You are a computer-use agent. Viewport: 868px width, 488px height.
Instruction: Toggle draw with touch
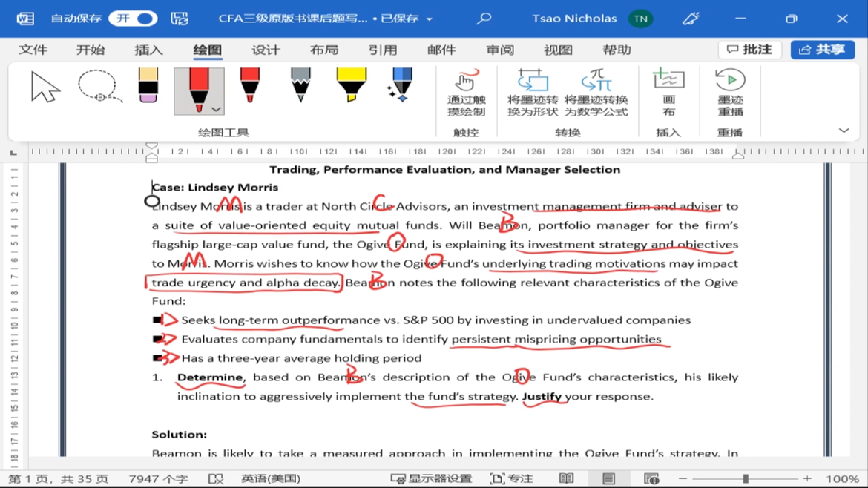coord(466,93)
